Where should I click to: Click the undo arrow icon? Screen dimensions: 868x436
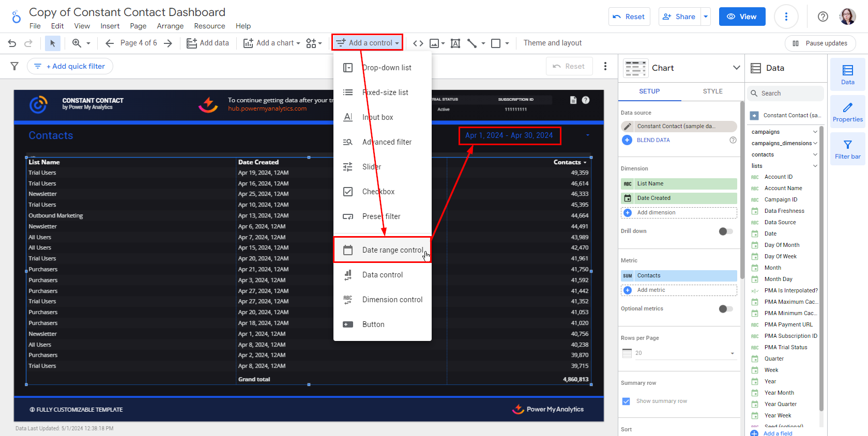click(12, 43)
